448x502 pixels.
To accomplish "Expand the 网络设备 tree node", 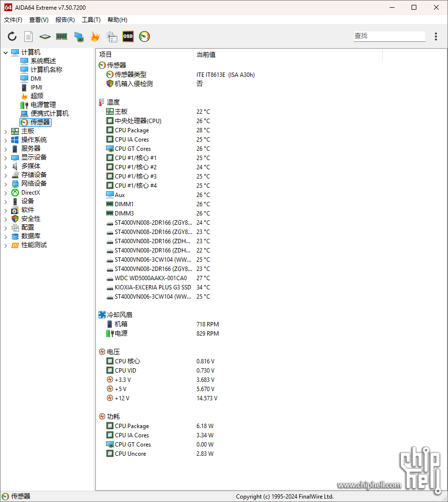I will (x=6, y=184).
